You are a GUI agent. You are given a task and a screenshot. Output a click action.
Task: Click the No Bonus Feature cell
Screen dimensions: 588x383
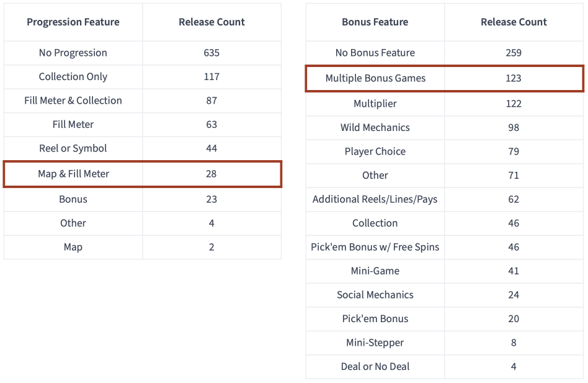(375, 53)
